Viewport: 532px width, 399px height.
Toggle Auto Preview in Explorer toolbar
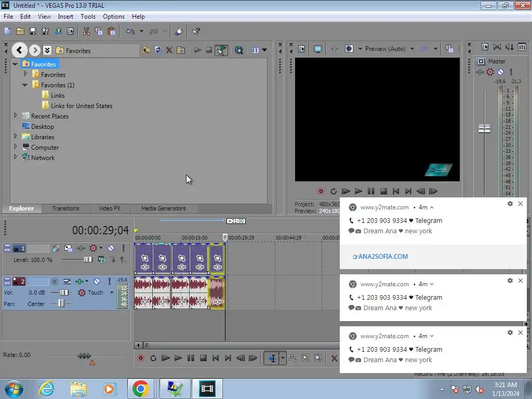pos(221,50)
